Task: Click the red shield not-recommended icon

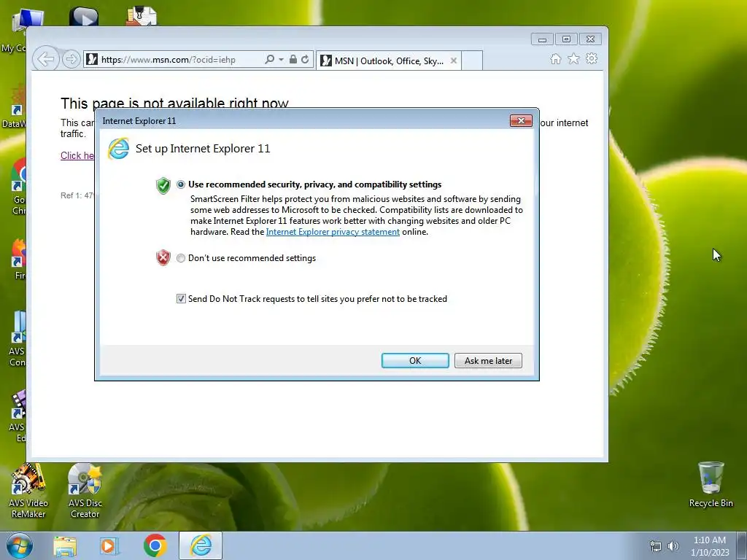Action: pos(163,257)
